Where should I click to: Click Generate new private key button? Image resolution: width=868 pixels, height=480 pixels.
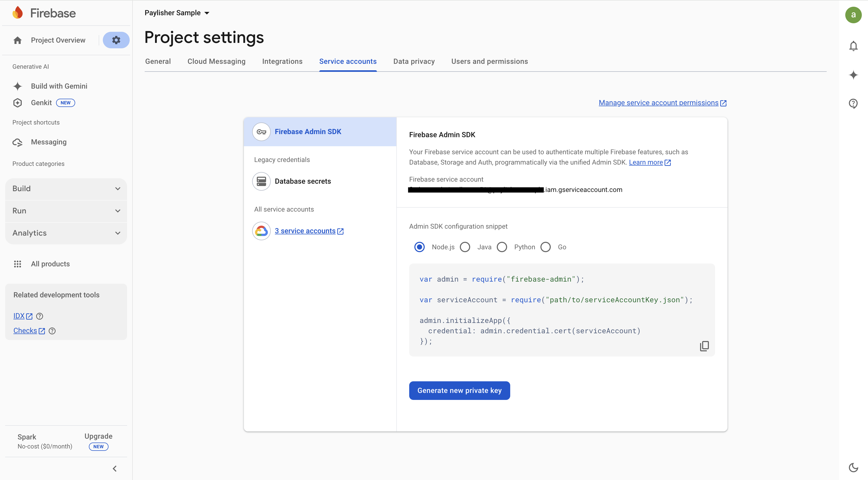coord(459,391)
